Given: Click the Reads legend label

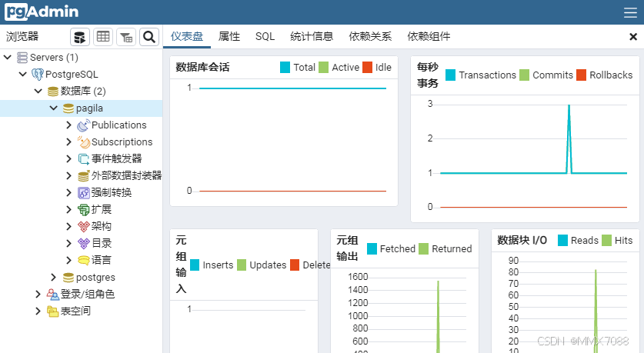Looking at the screenshot, I should point(585,241).
